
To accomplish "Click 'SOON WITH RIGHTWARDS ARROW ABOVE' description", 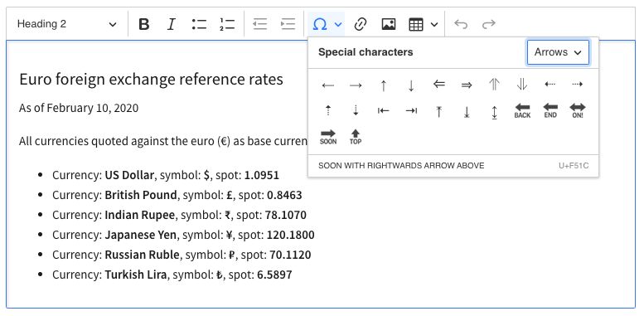I will pyautogui.click(x=401, y=166).
